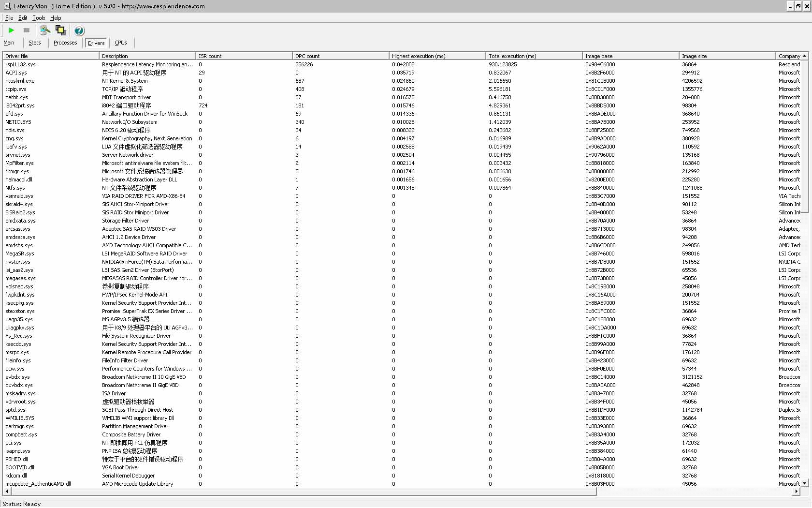812x508 pixels.
Task: Select the volsnap.sys driver row
Action: click(x=402, y=286)
